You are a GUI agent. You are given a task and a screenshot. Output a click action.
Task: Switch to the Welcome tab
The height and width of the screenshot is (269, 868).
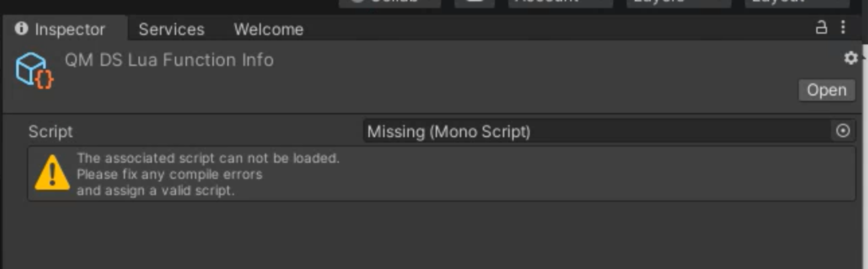(x=268, y=30)
